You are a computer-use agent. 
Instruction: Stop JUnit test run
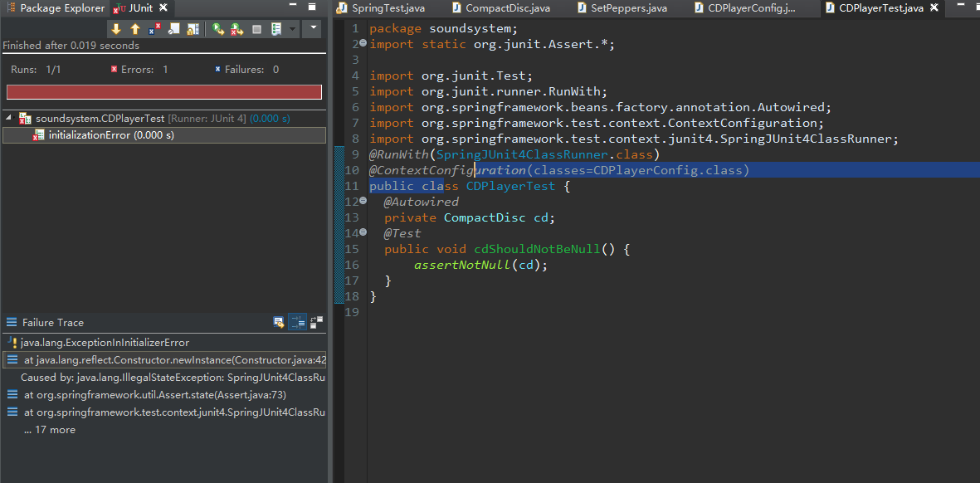click(256, 29)
